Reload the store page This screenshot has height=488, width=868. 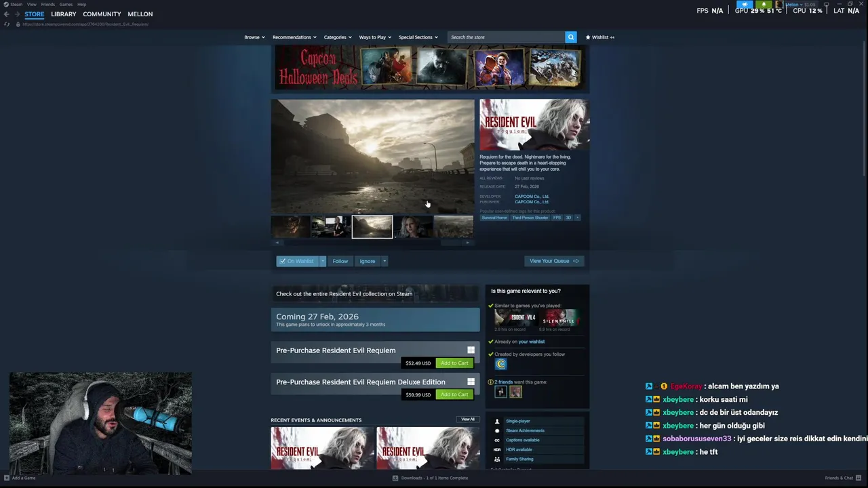(x=7, y=24)
